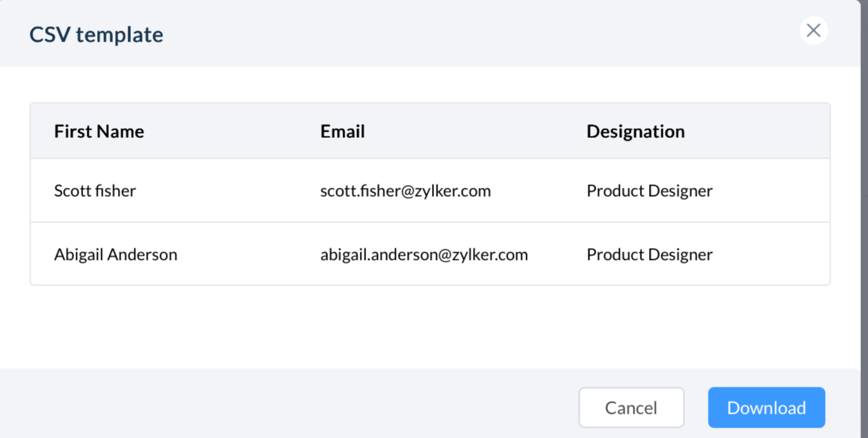
Task: Click the Abigail Anderson name cell
Action: coord(116,254)
